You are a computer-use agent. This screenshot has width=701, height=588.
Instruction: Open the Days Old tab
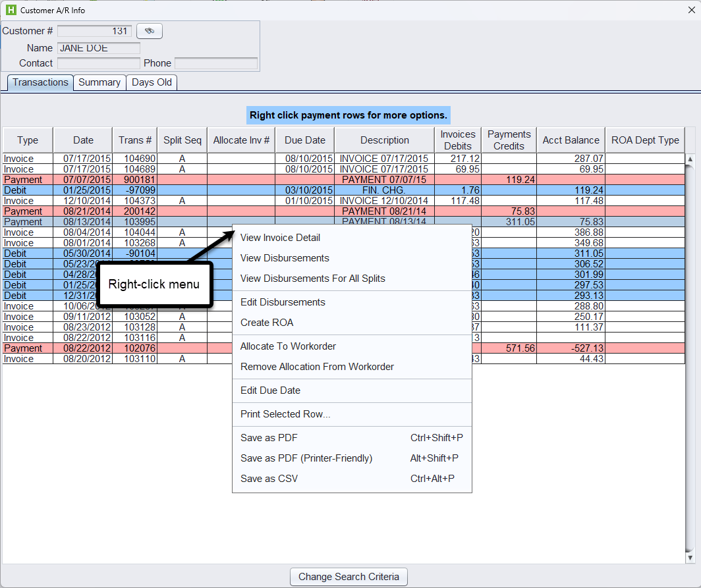pos(152,82)
